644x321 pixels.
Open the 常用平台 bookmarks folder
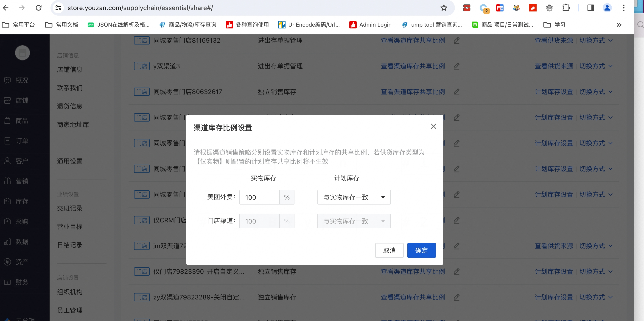click(18, 25)
